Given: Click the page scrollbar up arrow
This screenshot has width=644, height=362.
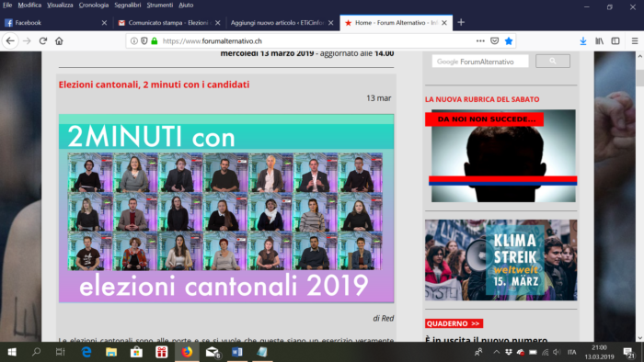Looking at the screenshot, I should coord(639,56).
